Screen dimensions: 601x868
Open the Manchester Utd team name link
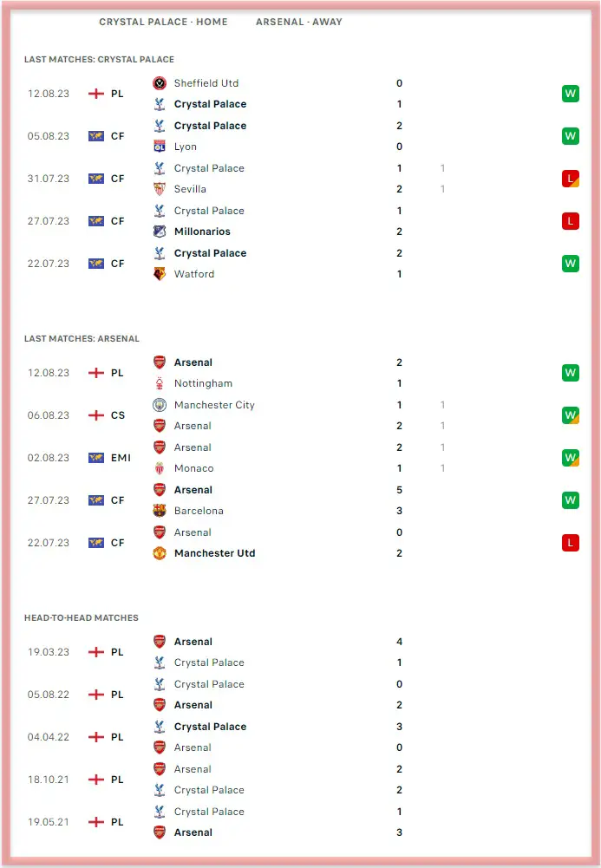tap(214, 553)
